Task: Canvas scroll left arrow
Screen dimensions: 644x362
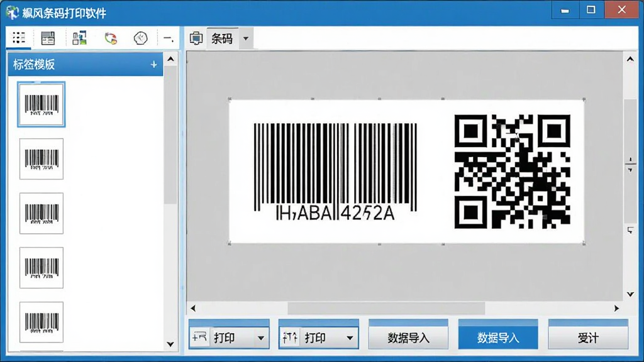Action: (193, 308)
